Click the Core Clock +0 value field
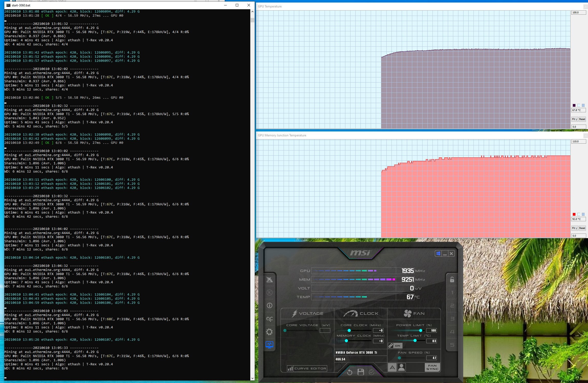This screenshot has height=383, width=588. (378, 330)
